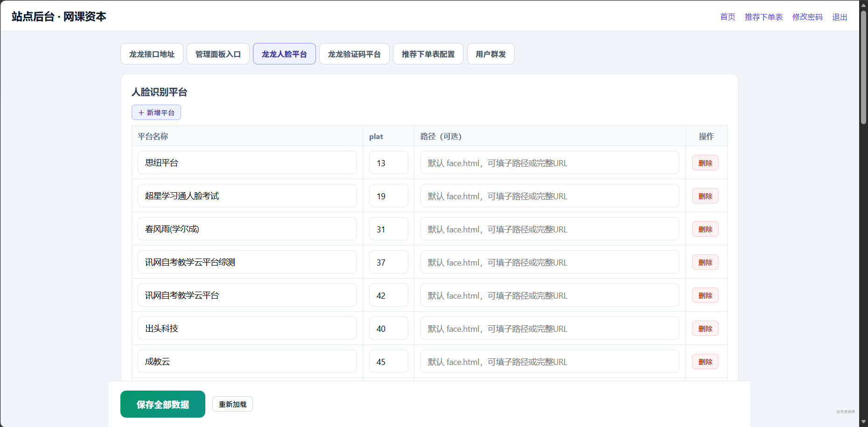Click plat field with value 42
868x427 pixels.
pyautogui.click(x=389, y=295)
